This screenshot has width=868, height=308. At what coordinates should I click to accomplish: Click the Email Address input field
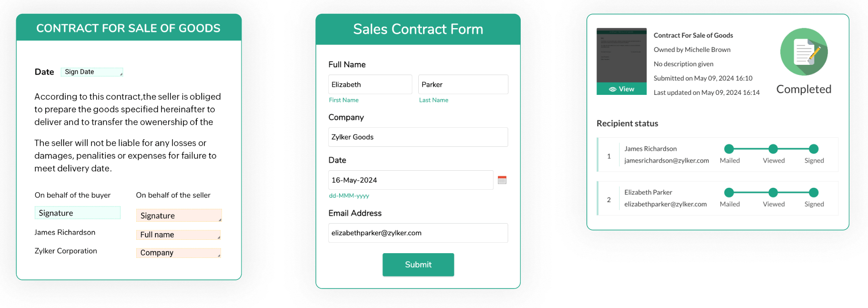tap(418, 233)
